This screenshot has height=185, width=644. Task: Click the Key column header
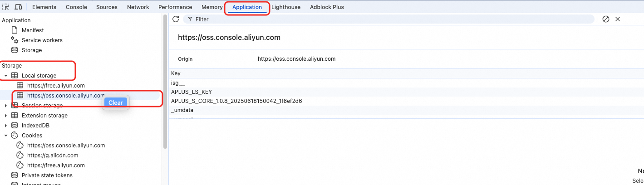click(406, 73)
